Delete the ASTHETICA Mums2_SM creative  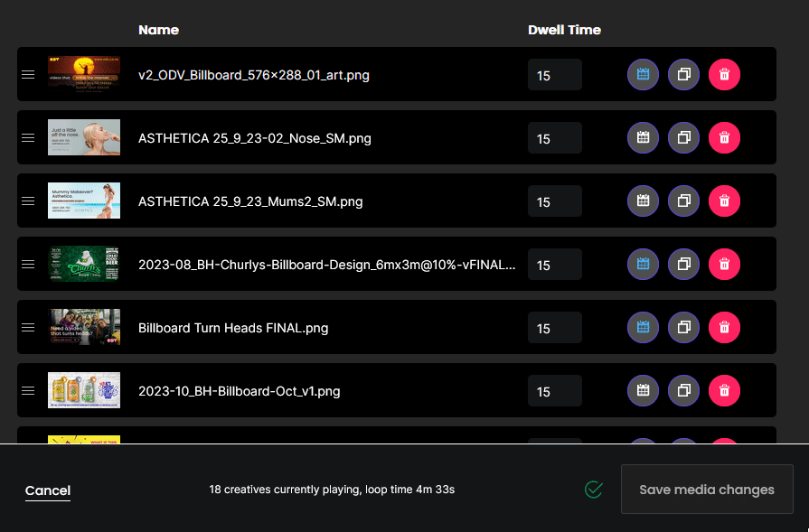point(724,201)
